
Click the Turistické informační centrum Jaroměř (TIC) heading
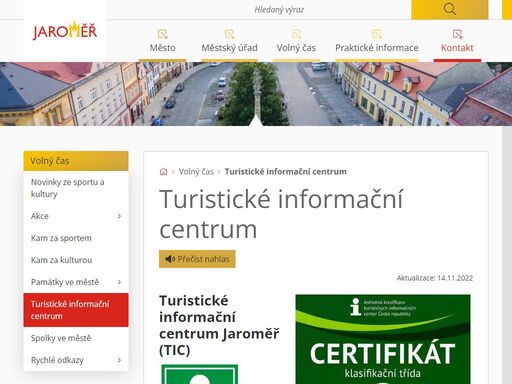(x=219, y=325)
